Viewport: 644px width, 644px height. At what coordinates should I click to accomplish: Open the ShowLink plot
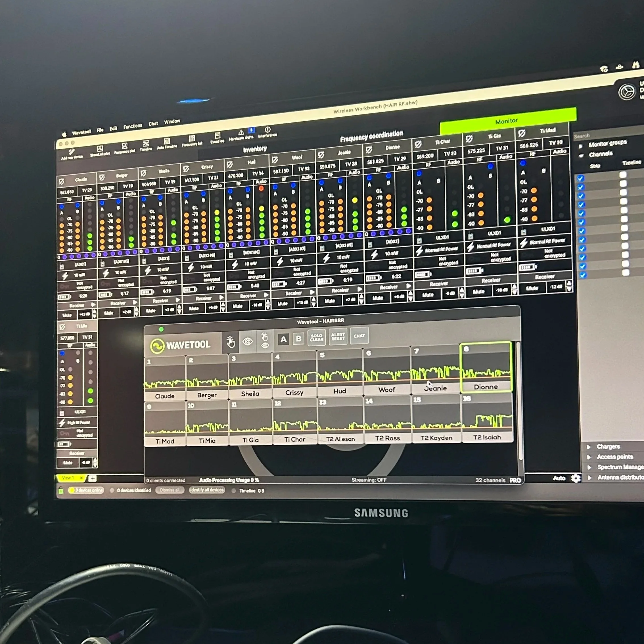[100, 151]
